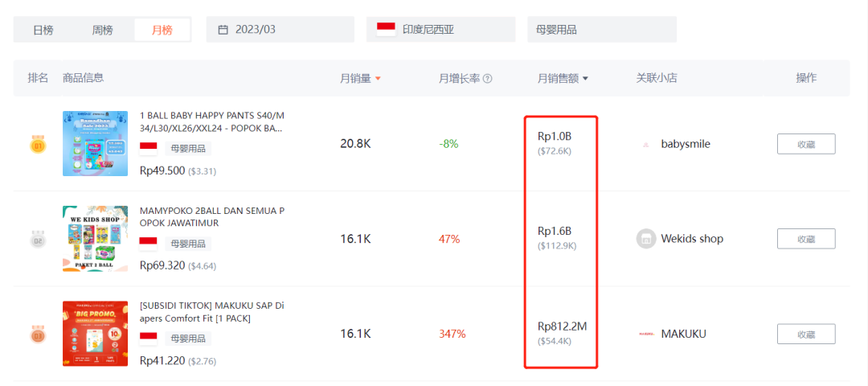Click the gold rank 01 medal icon
The image size is (868, 386).
(x=38, y=146)
